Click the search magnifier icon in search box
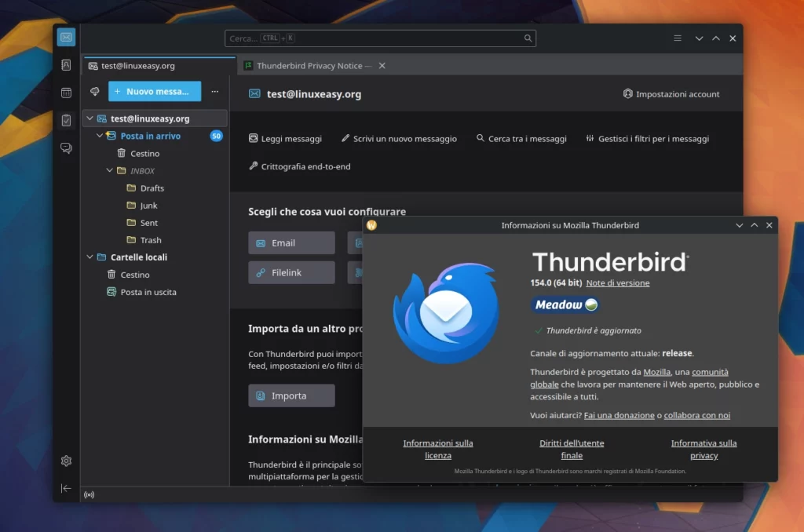The width and height of the screenshot is (804, 532). pyautogui.click(x=528, y=38)
